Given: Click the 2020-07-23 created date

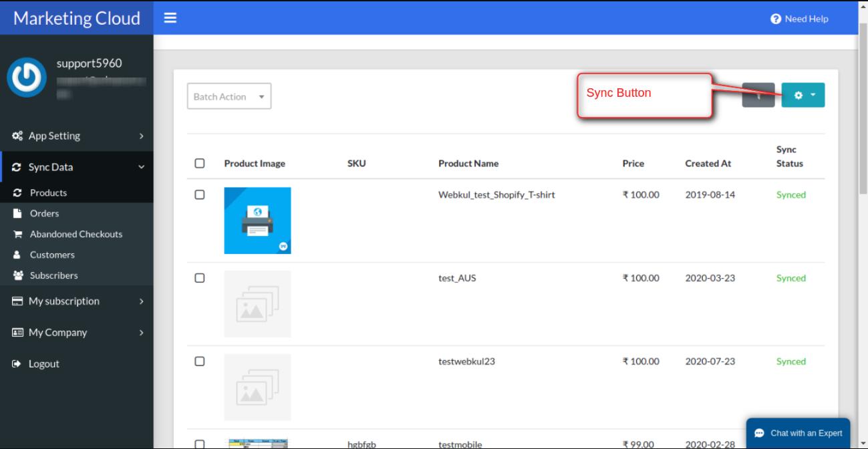Looking at the screenshot, I should click(x=710, y=361).
